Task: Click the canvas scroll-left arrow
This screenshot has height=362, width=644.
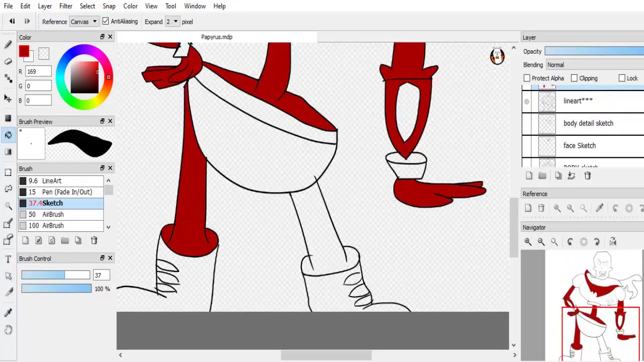Action: click(120, 355)
